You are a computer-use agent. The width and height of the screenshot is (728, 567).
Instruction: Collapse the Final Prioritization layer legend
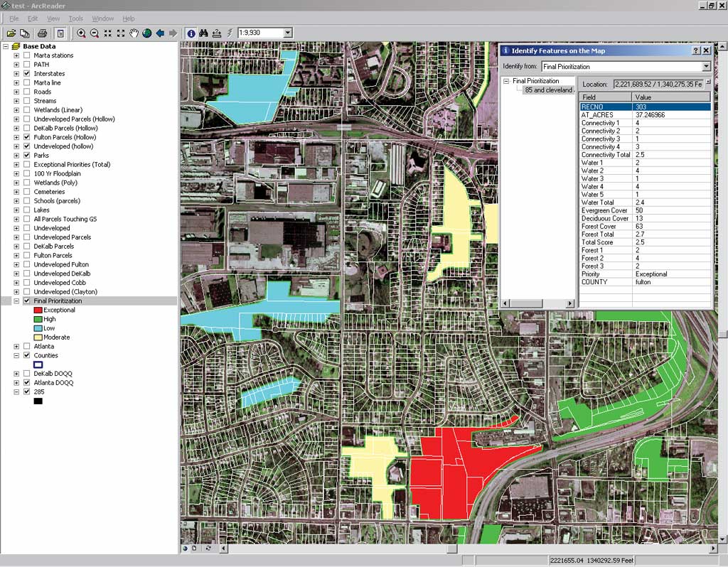(x=16, y=301)
